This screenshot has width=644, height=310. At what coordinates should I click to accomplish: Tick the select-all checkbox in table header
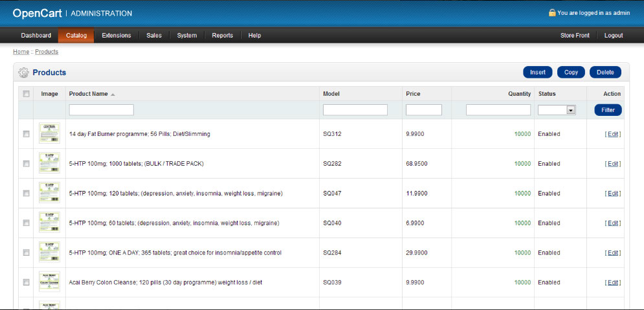coord(27,94)
